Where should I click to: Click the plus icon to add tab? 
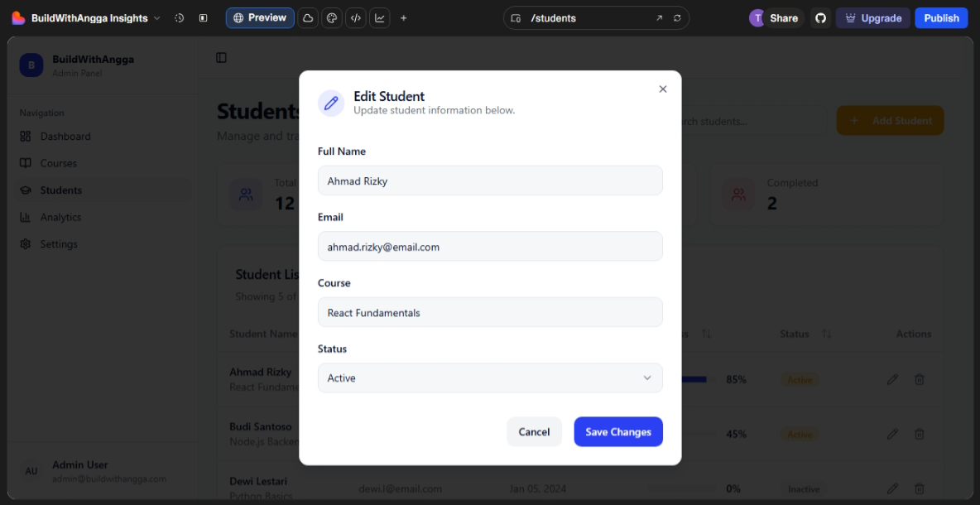(x=404, y=18)
